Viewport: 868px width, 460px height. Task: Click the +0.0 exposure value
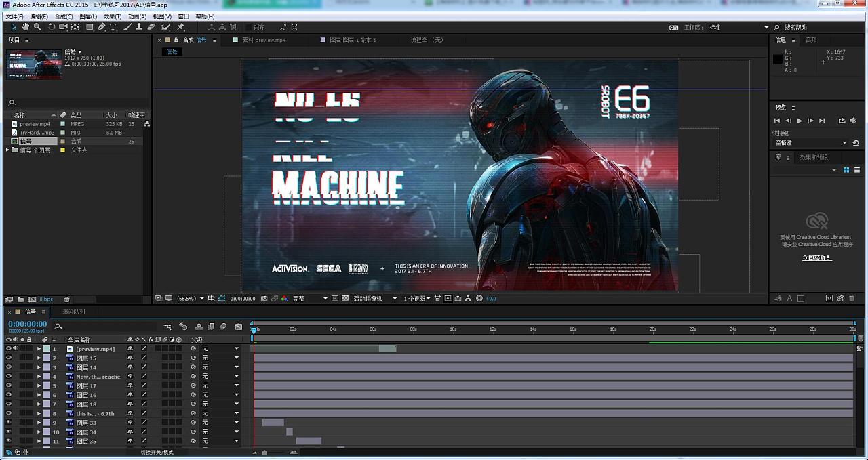[x=490, y=298]
